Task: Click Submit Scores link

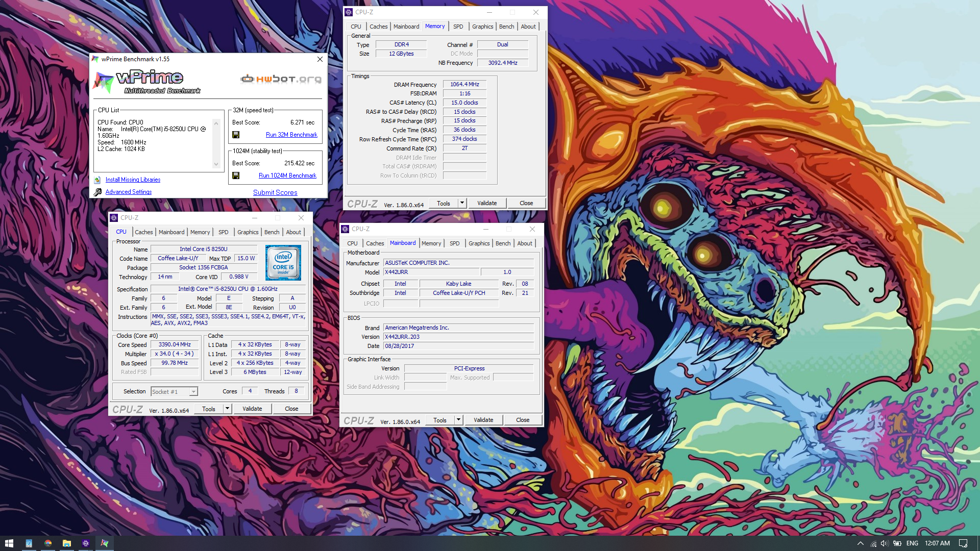Action: click(275, 192)
